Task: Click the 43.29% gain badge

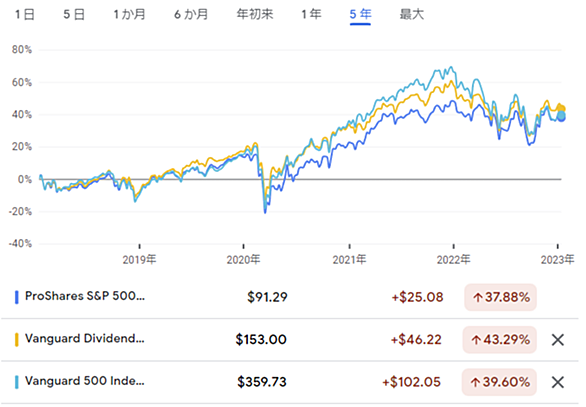Action: pos(500,340)
